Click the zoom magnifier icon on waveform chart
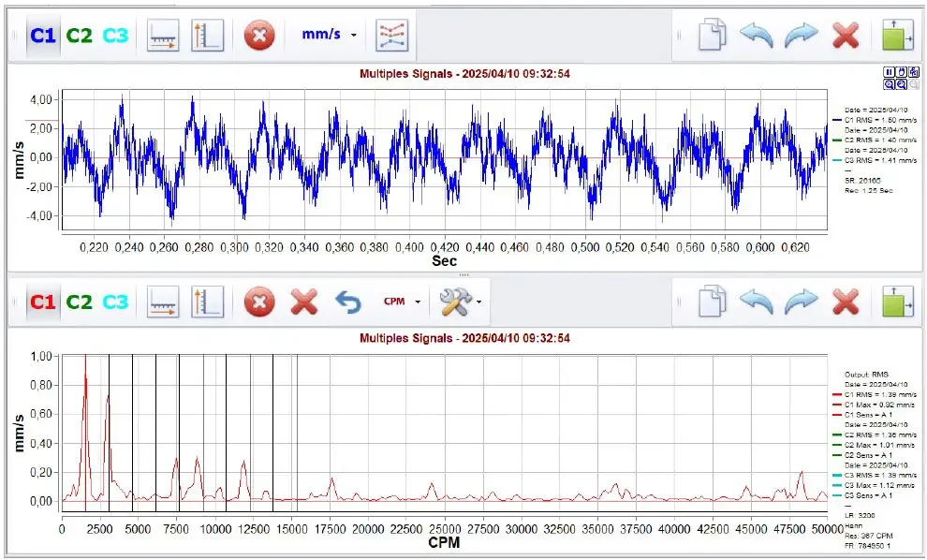This screenshot has height=560, width=927. [889, 84]
